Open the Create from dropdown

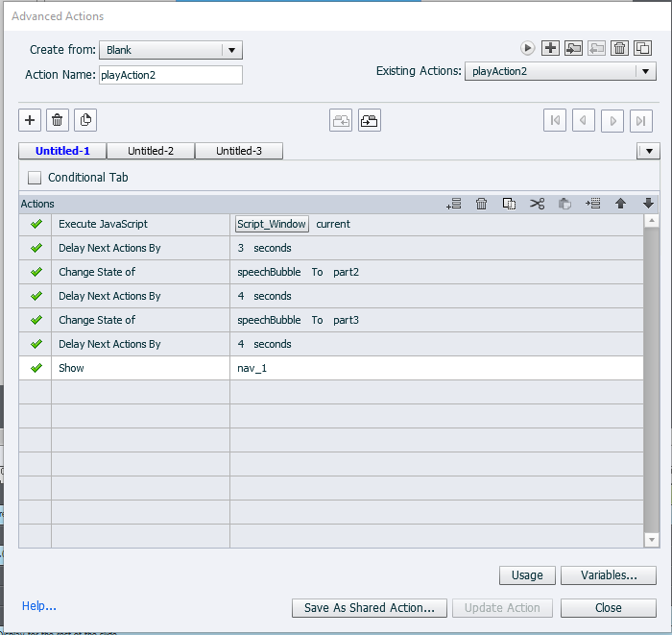pos(171,50)
